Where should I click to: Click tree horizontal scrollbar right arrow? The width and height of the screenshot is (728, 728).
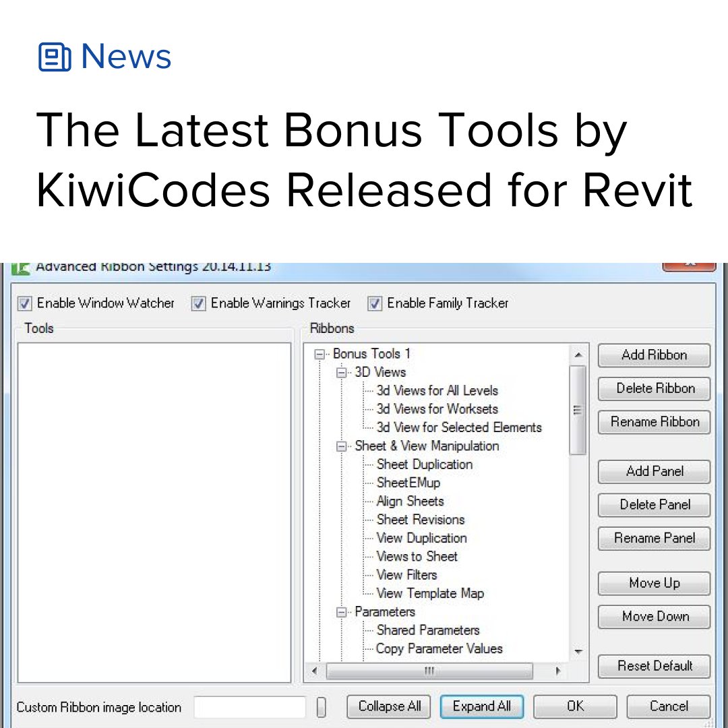[557, 671]
